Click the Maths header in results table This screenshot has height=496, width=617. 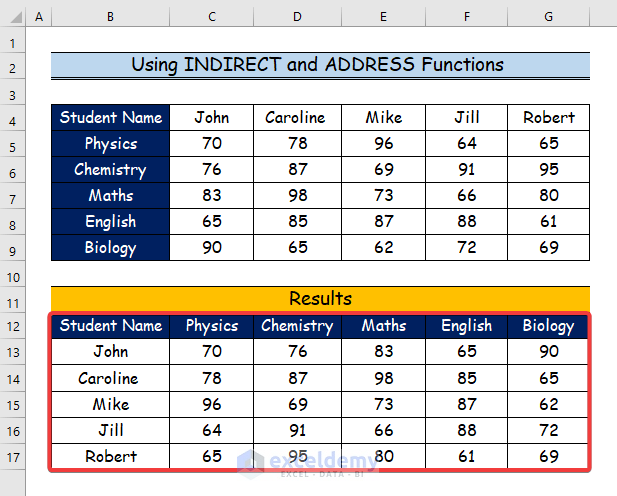click(384, 326)
